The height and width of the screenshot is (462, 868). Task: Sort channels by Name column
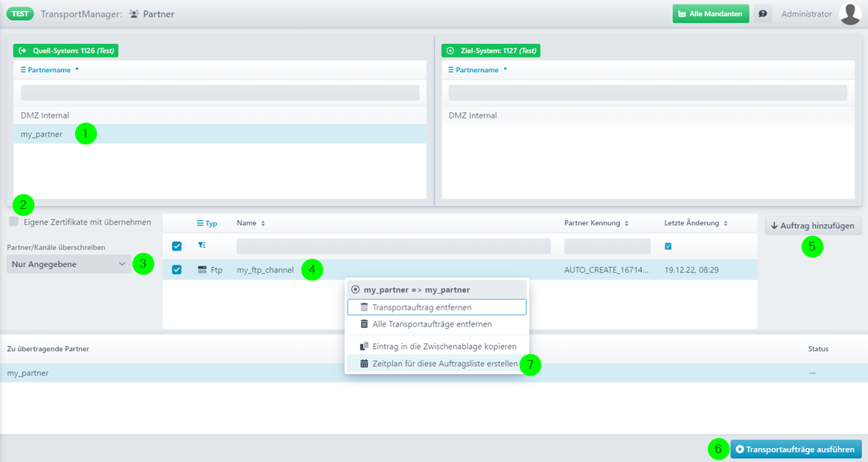[x=251, y=223]
